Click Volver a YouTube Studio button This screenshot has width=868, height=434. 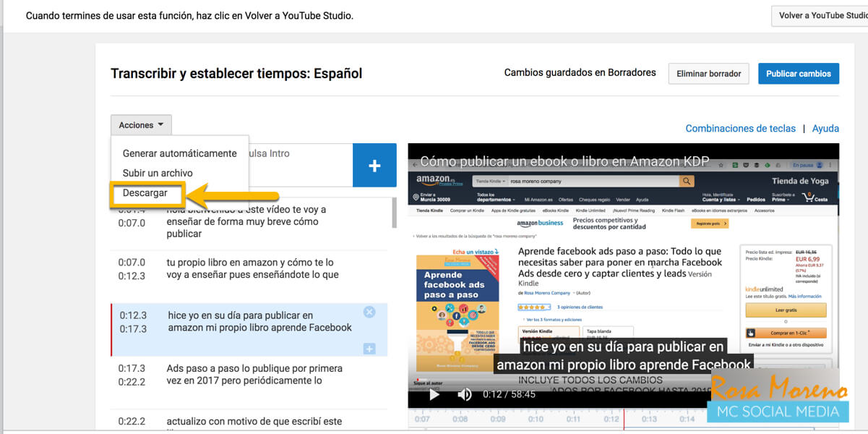point(820,16)
